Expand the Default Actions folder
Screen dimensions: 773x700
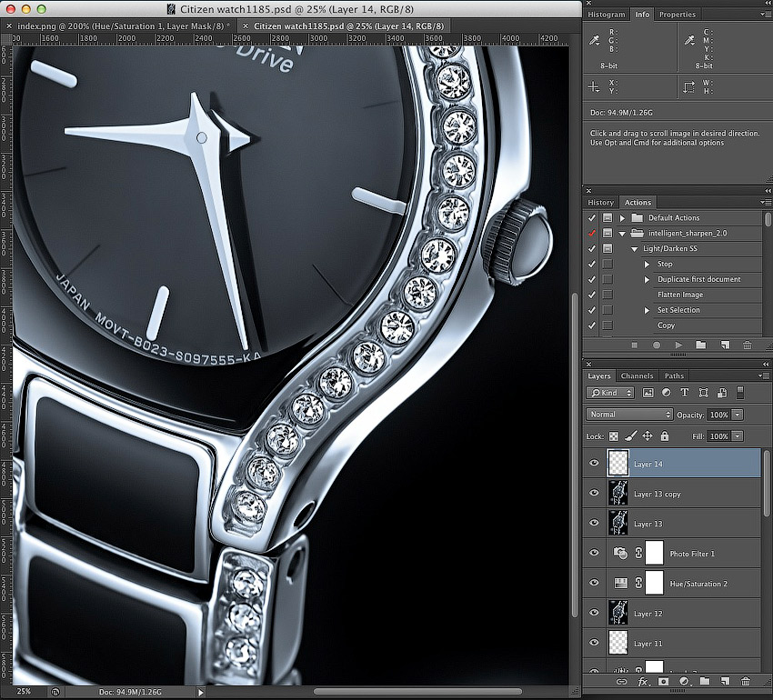point(623,218)
